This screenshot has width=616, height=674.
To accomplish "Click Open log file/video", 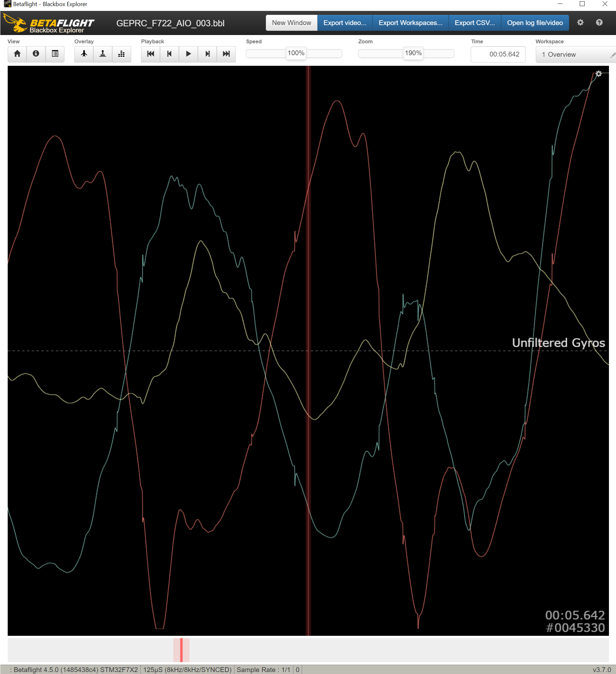I will (535, 22).
